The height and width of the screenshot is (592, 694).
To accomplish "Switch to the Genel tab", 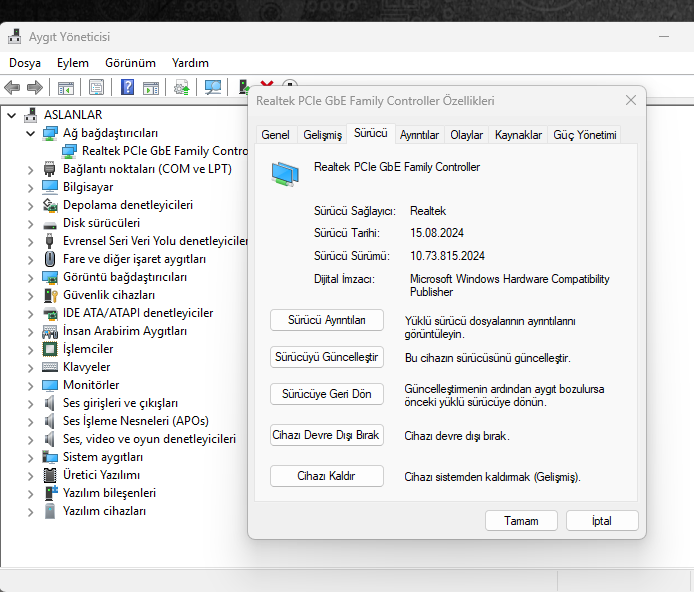I will tap(275, 135).
